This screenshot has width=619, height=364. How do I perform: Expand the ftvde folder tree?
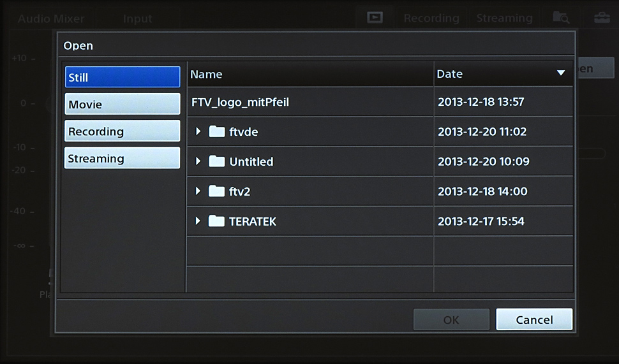tap(198, 132)
